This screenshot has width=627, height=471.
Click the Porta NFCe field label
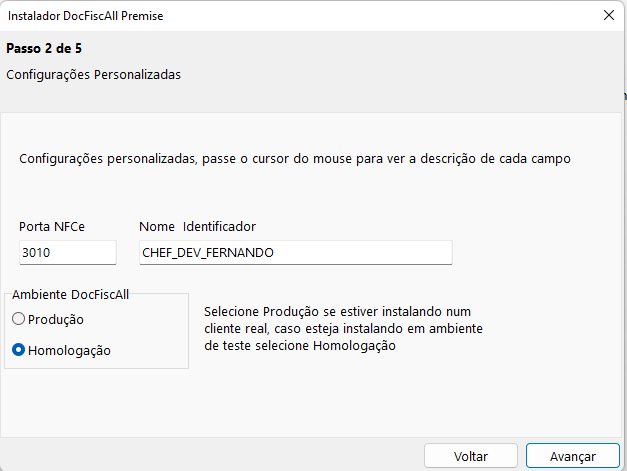[x=52, y=226]
